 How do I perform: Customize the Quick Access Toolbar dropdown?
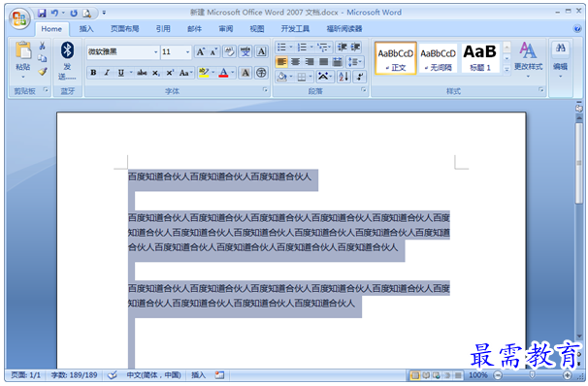point(104,13)
